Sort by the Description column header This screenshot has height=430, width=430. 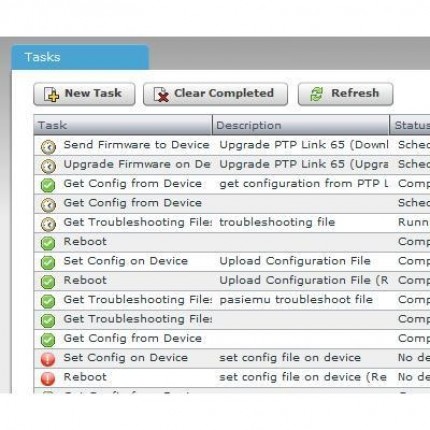pos(301,125)
